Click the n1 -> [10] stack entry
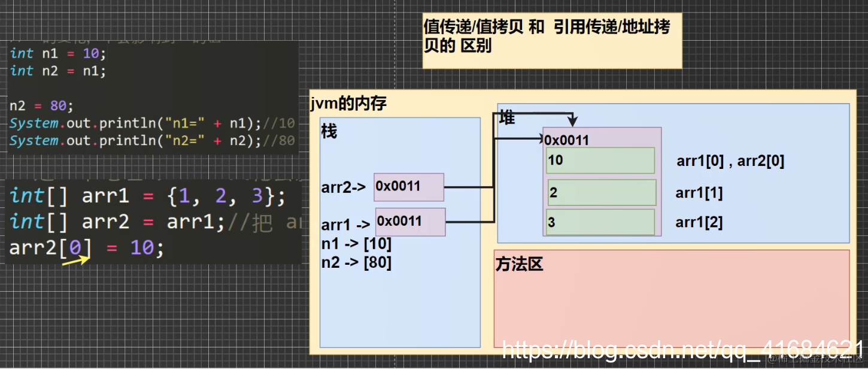This screenshot has width=868, height=369. tap(356, 243)
